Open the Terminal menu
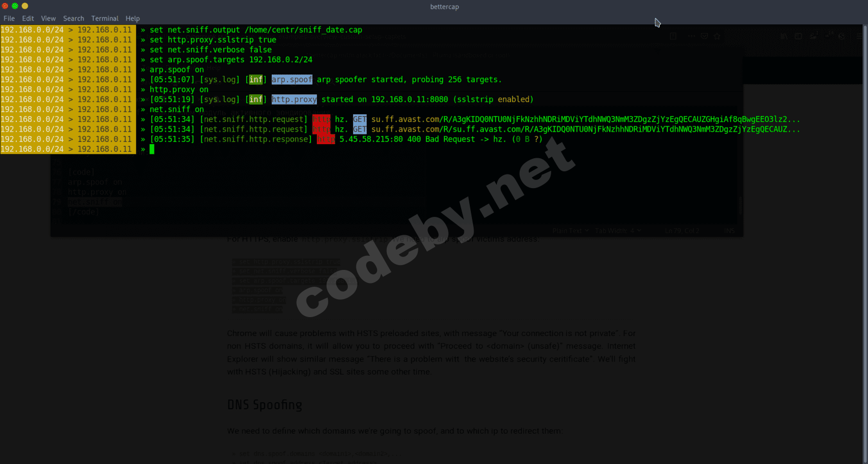The image size is (868, 464). point(105,18)
